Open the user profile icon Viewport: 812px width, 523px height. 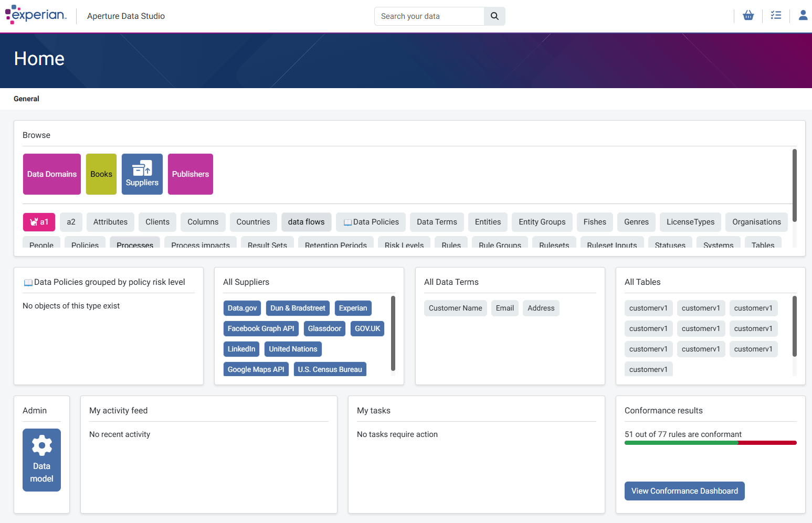click(803, 16)
